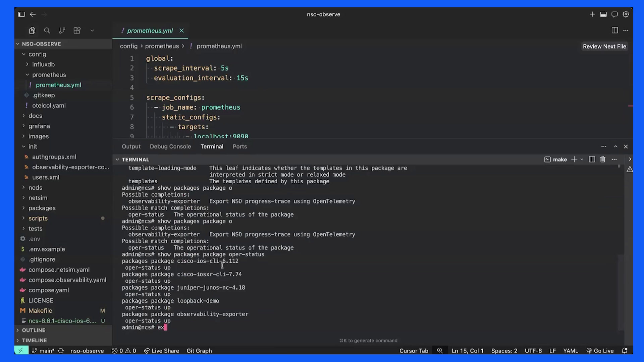
Task: Split the terminal pane
Action: click(592, 160)
